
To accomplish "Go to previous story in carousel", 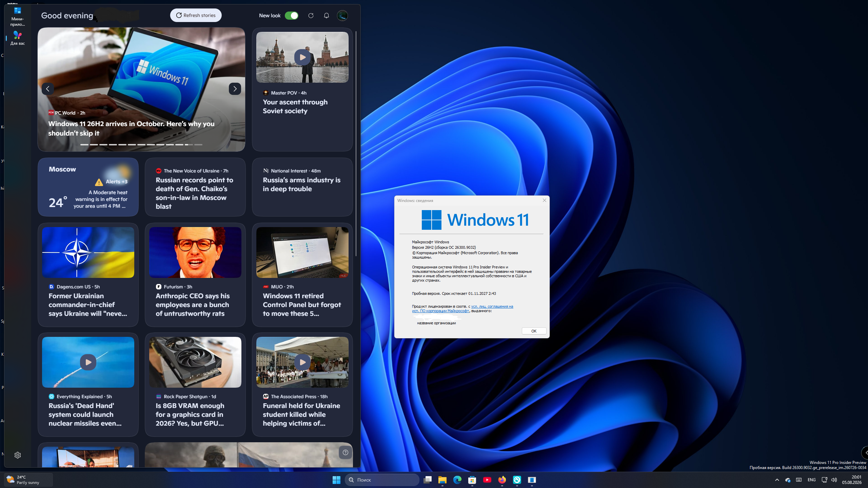I will click(48, 89).
